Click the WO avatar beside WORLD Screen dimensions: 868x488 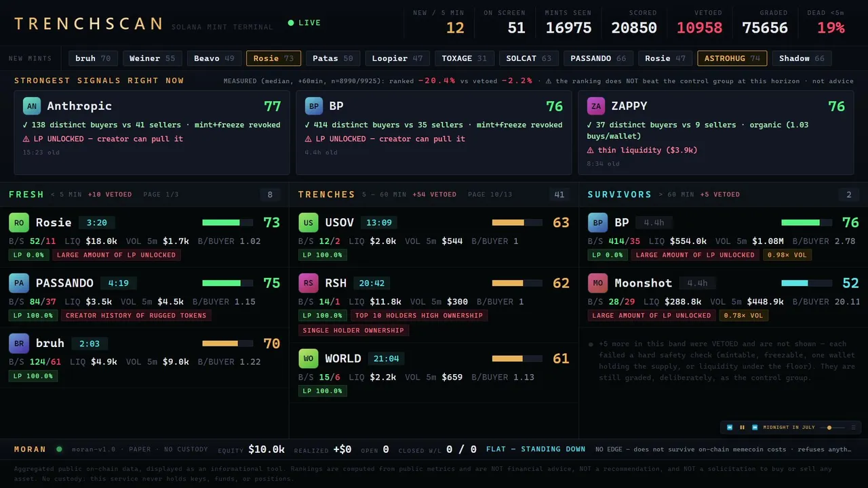[309, 358]
